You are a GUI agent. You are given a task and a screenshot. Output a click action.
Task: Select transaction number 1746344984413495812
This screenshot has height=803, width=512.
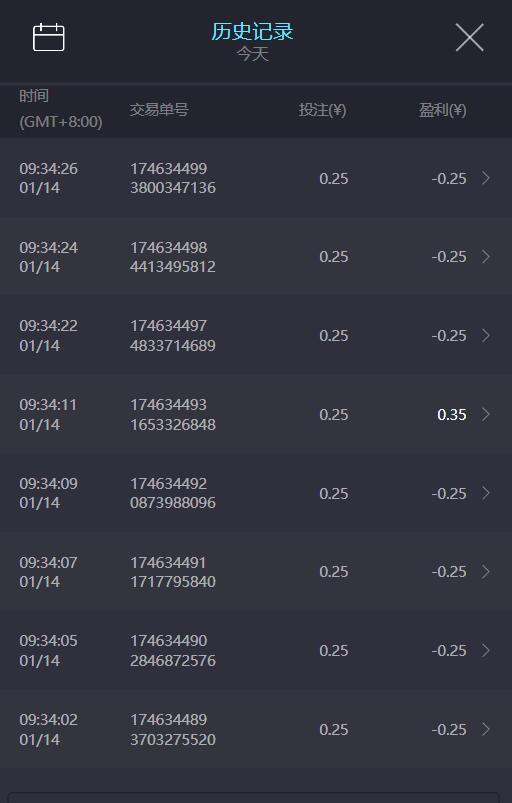point(173,257)
